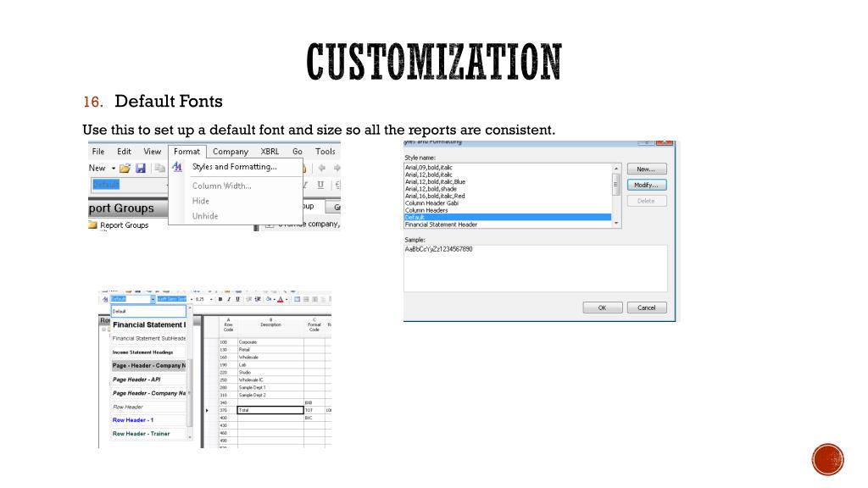The width and height of the screenshot is (868, 488).
Task: Click the Wholesale IC description cell
Action: point(270,380)
